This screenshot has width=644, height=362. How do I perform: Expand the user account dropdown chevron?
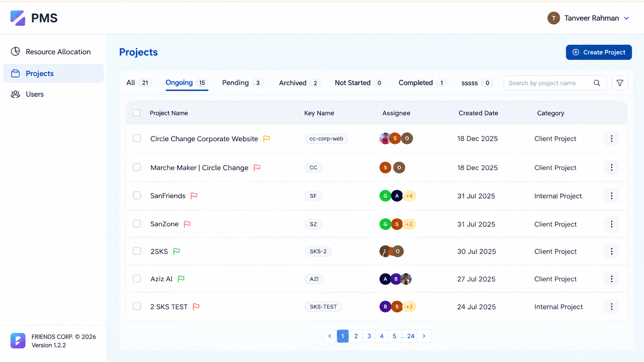627,18
